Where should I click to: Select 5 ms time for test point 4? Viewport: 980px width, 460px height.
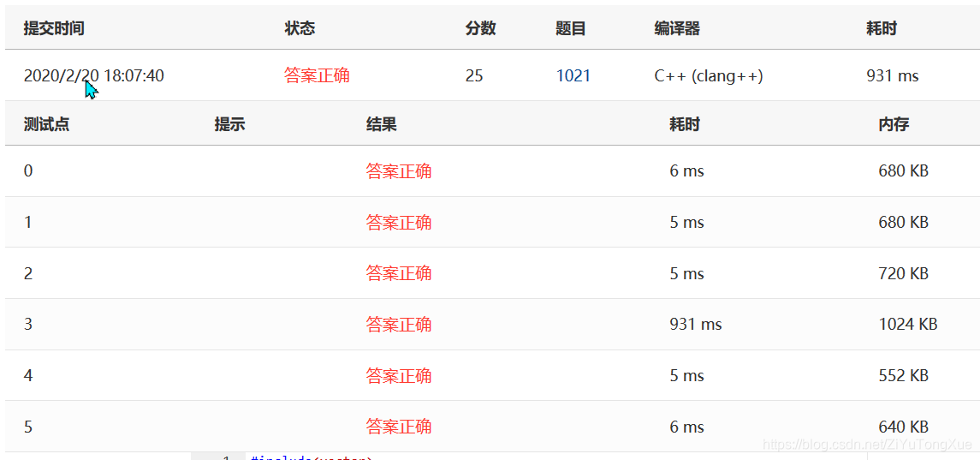click(x=687, y=375)
